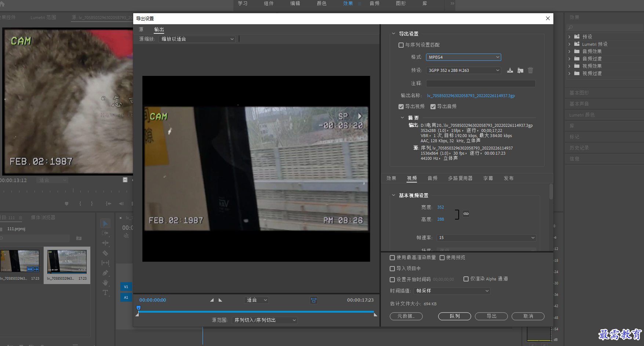The width and height of the screenshot is (644, 346).
Task: Select the Hand tool
Action: [x=105, y=283]
